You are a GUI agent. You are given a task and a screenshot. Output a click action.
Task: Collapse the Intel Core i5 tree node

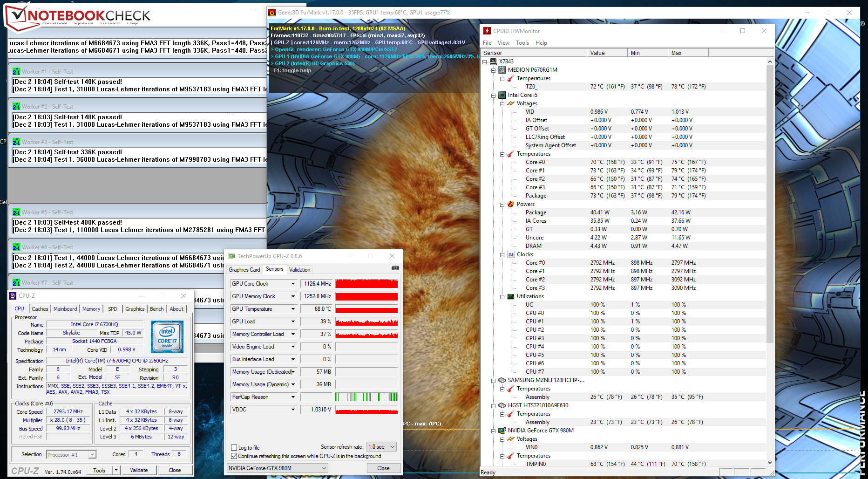[x=494, y=95]
